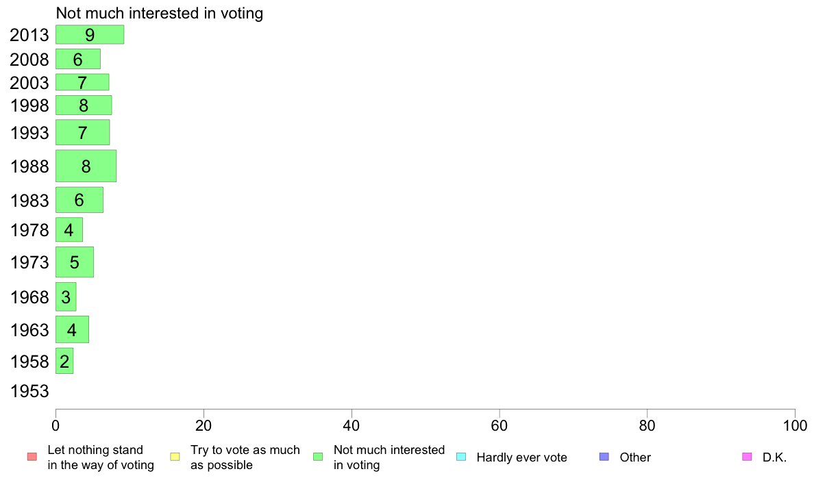Click the 1953 year label
The width and height of the screenshot is (814, 504).
pyautogui.click(x=29, y=392)
